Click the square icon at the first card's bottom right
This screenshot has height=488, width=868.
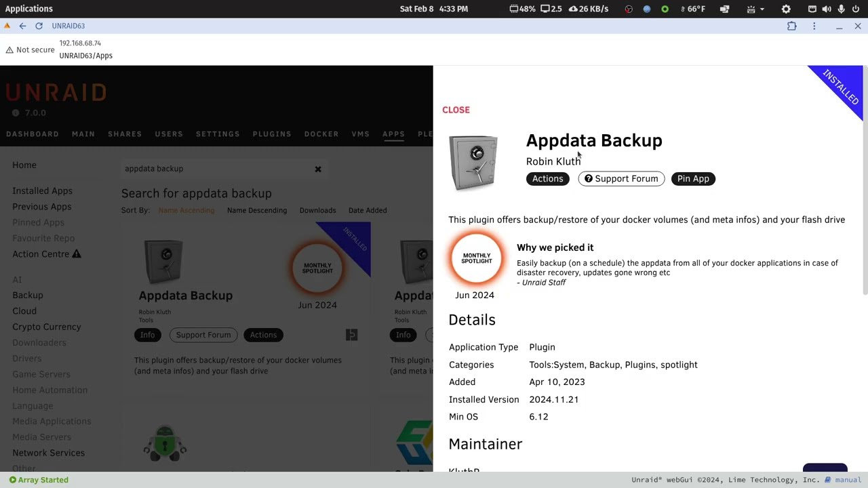pyautogui.click(x=351, y=335)
